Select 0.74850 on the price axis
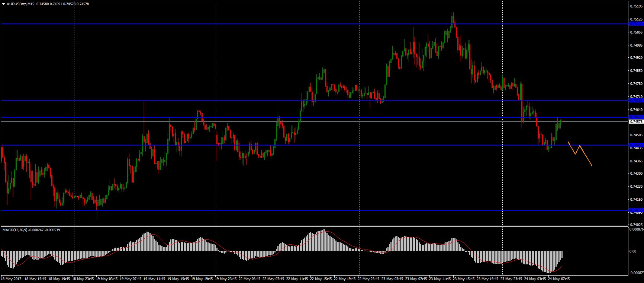Screen dimensions: 644x283 point(637,71)
